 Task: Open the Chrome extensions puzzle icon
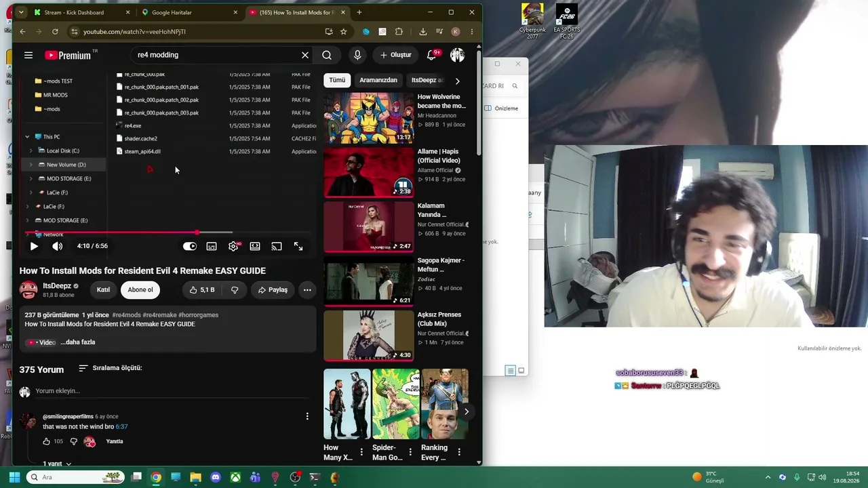pyautogui.click(x=399, y=31)
